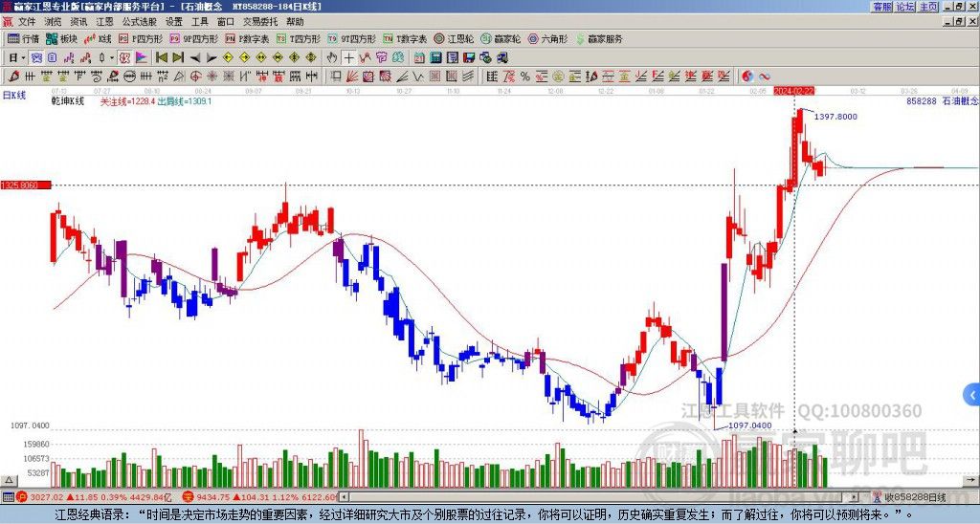
Task: Expand the 日 period dropdown arrow
Action: (x=23, y=57)
